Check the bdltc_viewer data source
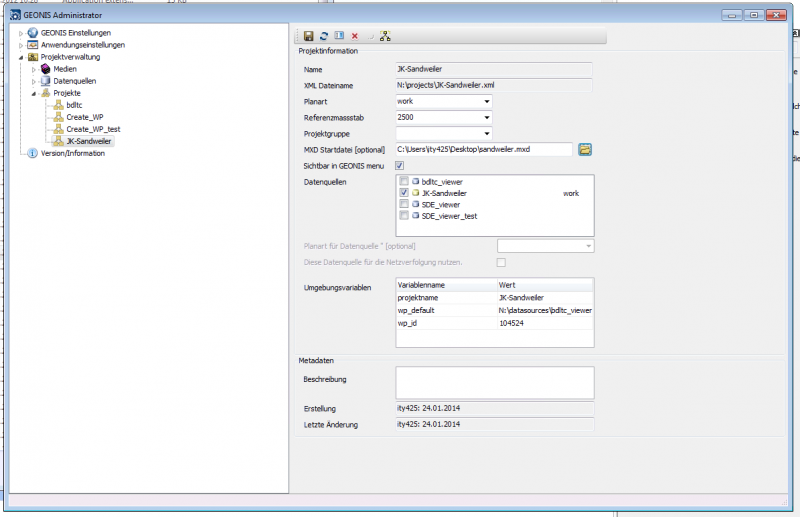 [x=404, y=181]
